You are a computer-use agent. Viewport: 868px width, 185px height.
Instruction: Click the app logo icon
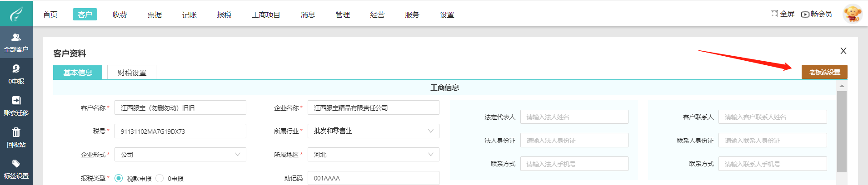tap(16, 14)
